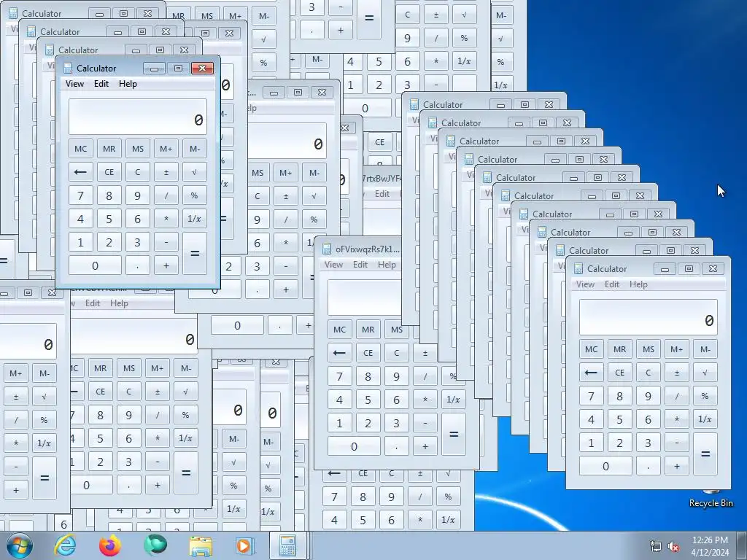Click title icon of the oFVixwqzRs7k1 window

(327, 249)
